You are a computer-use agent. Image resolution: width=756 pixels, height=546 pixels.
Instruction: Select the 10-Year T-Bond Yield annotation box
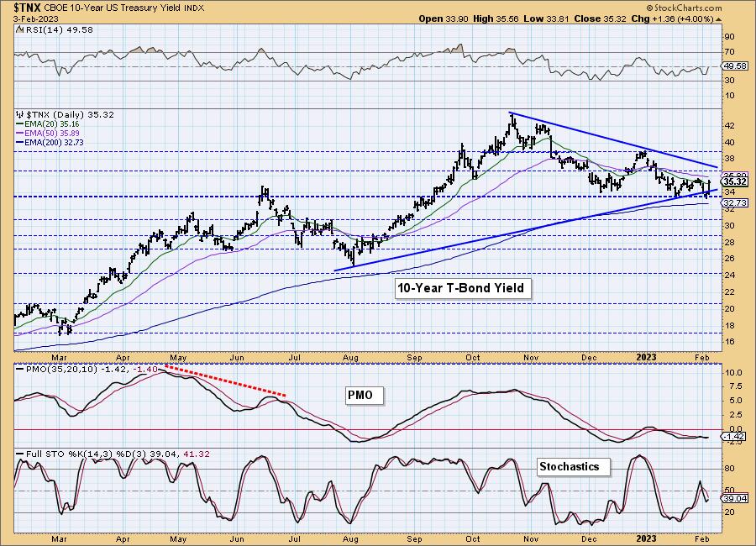tap(462, 288)
